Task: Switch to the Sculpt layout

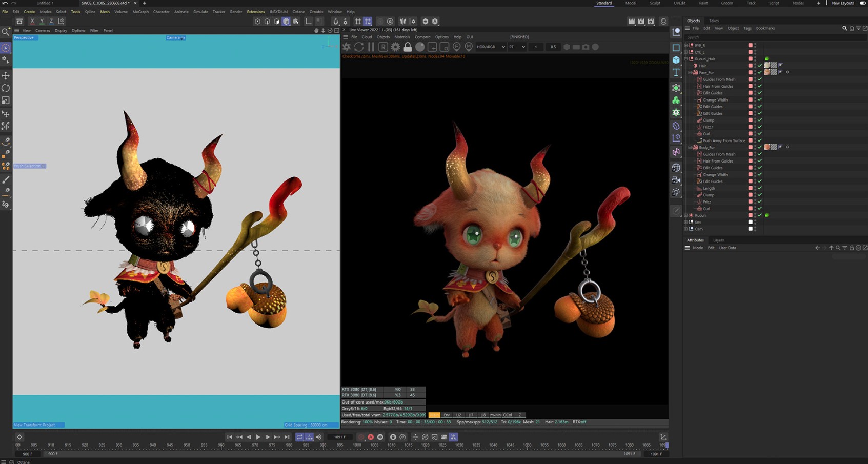Action: [x=655, y=3]
